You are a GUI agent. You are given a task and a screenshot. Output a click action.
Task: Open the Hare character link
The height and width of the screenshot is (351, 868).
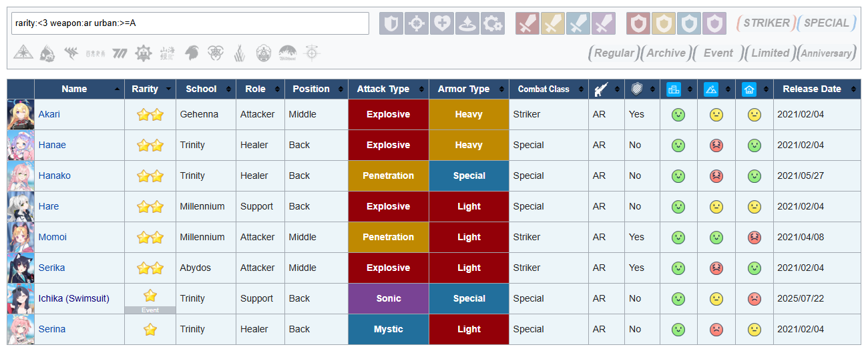click(48, 206)
